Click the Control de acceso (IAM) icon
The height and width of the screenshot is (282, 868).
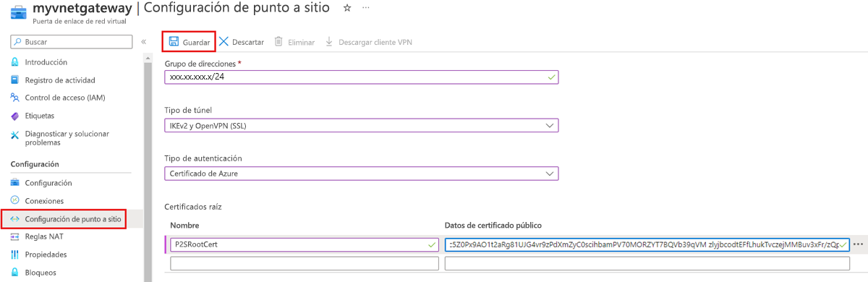tap(15, 98)
